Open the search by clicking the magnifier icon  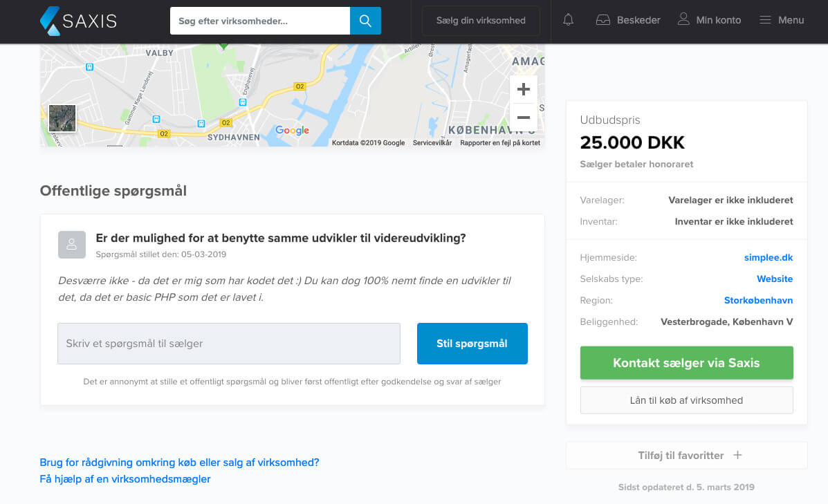click(x=365, y=21)
